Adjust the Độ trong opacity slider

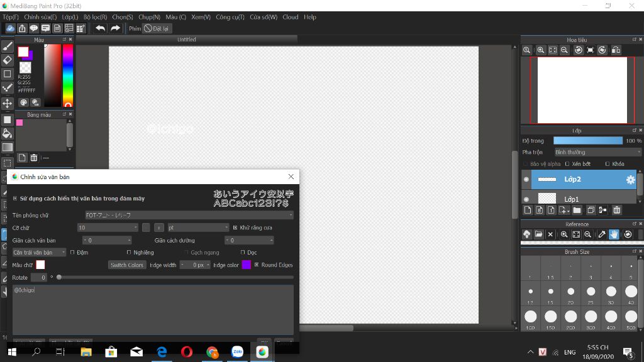(588, 141)
